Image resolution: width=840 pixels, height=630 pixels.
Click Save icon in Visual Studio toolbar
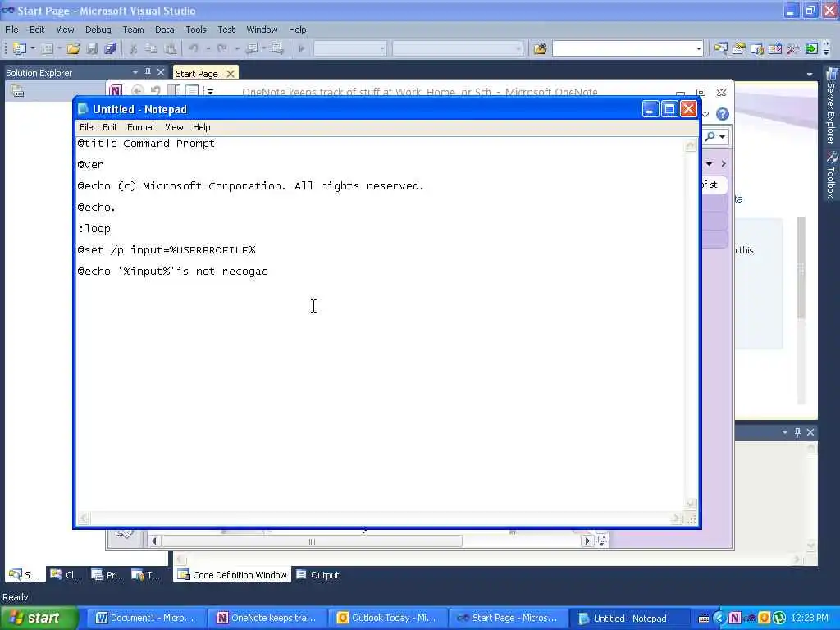92,48
